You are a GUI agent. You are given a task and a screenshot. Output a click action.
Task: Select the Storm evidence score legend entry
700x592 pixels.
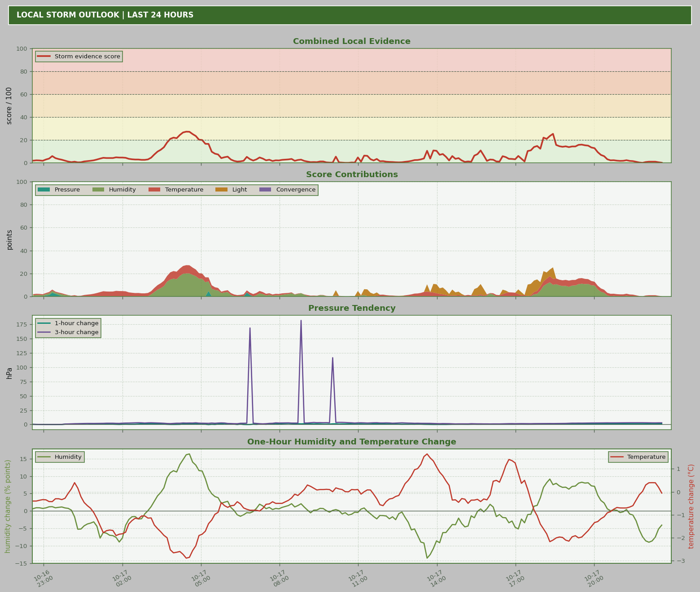tap(79, 57)
